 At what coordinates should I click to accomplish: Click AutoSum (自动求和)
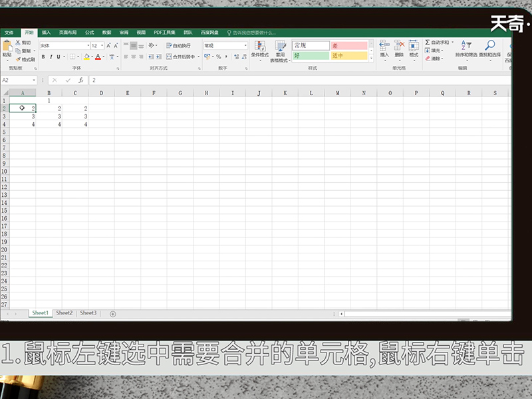point(437,42)
